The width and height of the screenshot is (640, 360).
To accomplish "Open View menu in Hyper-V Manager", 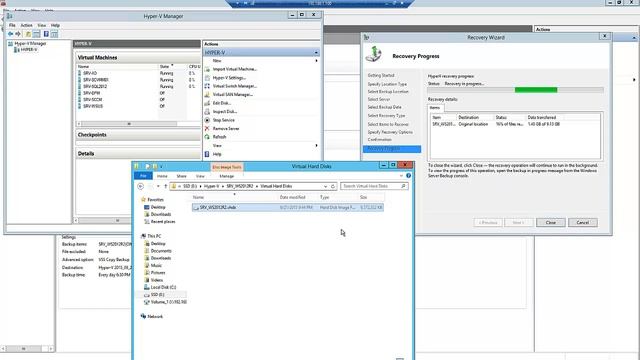I will 42,25.
